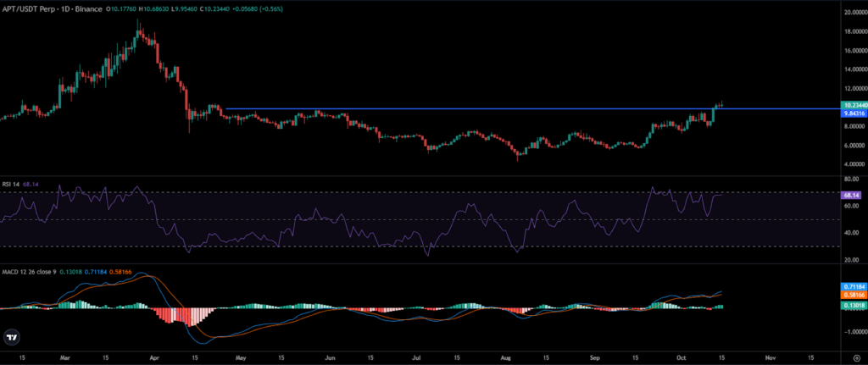The width and height of the screenshot is (868, 365).
Task: Click the 0.71184 MACD axis tag
Action: [853, 287]
